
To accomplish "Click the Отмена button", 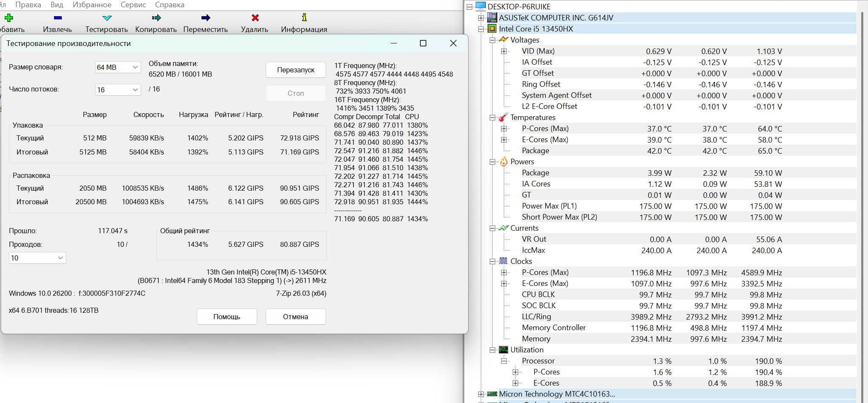I will (x=296, y=317).
